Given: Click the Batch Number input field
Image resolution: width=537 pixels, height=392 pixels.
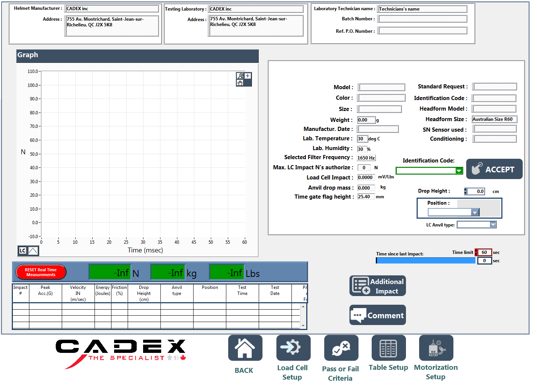Looking at the screenshot, I should [x=423, y=19].
